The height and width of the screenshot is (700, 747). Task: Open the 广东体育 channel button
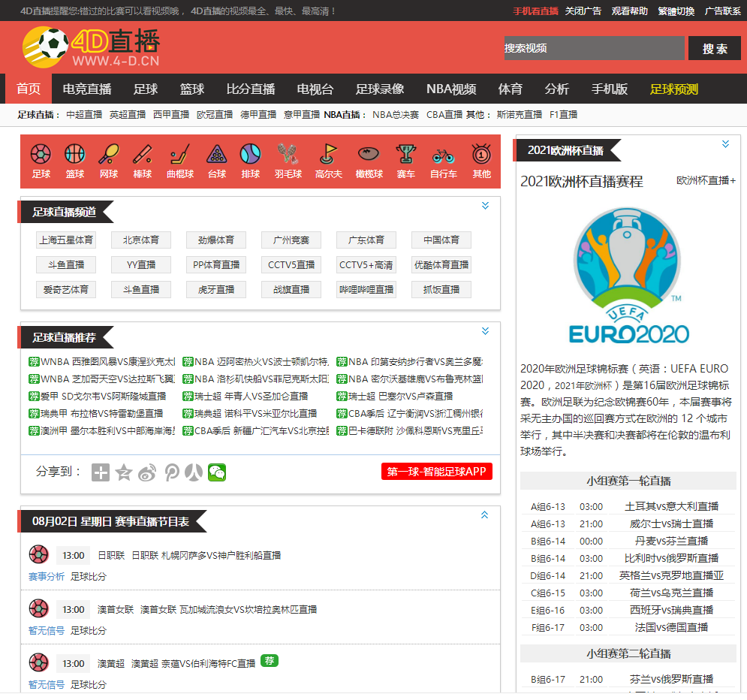coord(366,240)
